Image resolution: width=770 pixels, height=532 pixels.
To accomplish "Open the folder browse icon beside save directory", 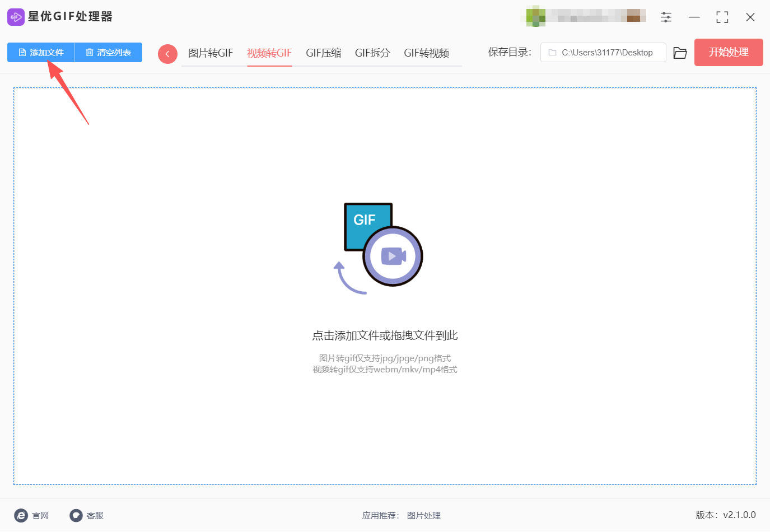I will pos(680,52).
